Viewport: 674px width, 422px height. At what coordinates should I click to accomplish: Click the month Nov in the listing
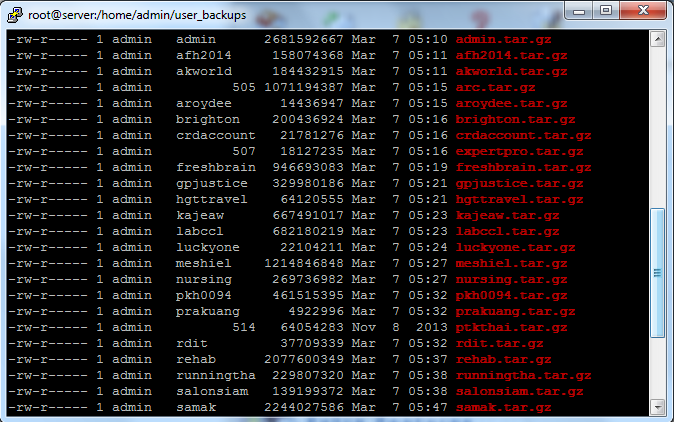[x=364, y=327]
